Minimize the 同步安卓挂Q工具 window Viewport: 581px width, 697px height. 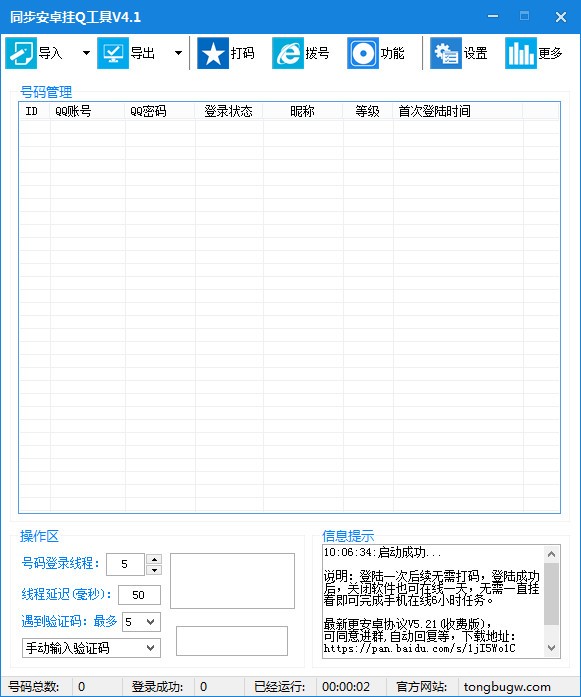(x=493, y=16)
